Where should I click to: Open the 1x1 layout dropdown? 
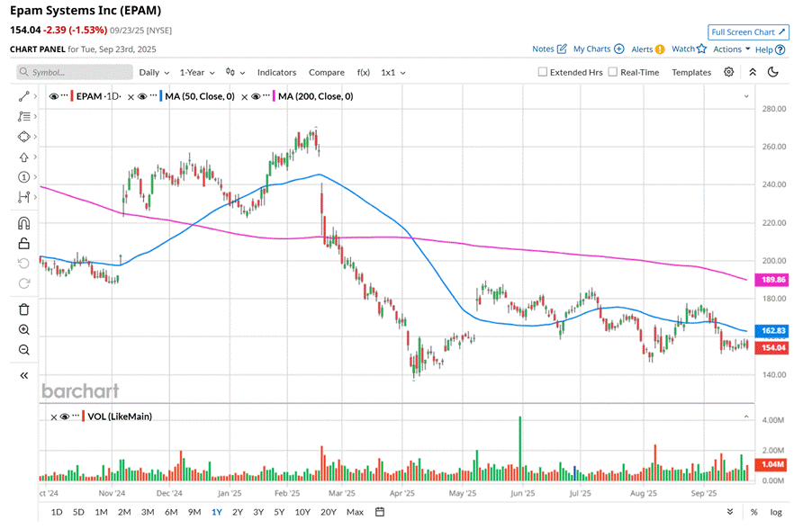(x=393, y=73)
